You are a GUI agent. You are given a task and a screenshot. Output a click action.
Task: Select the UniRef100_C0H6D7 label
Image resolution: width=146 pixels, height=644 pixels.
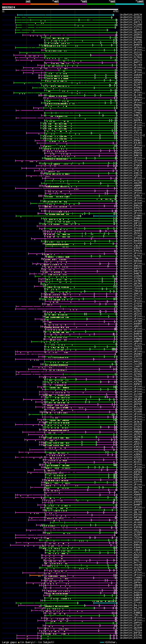131,113
